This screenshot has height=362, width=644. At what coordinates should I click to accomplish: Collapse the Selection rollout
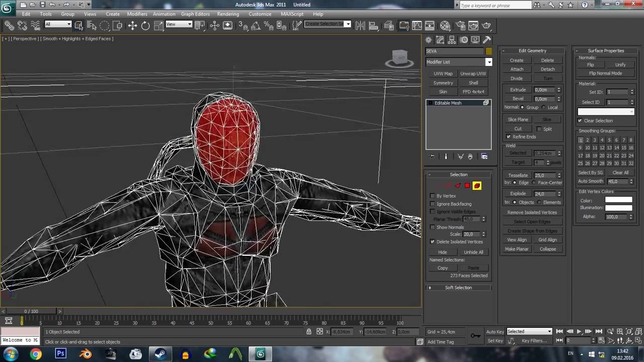[458, 174]
